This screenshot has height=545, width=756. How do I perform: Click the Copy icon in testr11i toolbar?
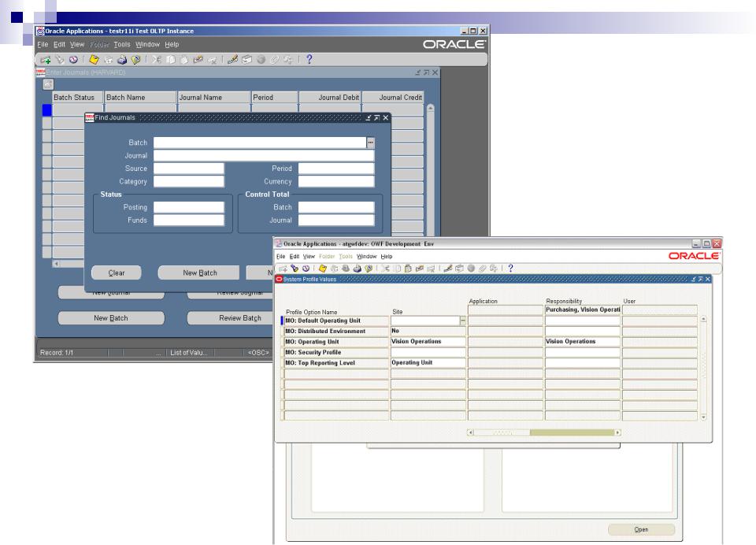[171, 60]
